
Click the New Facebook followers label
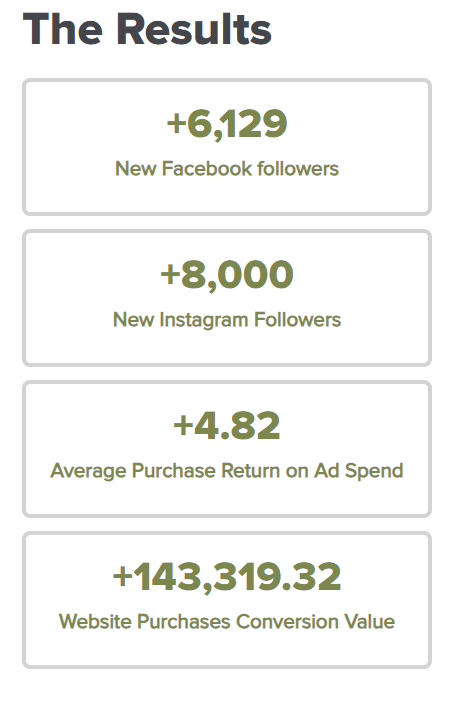[227, 168]
